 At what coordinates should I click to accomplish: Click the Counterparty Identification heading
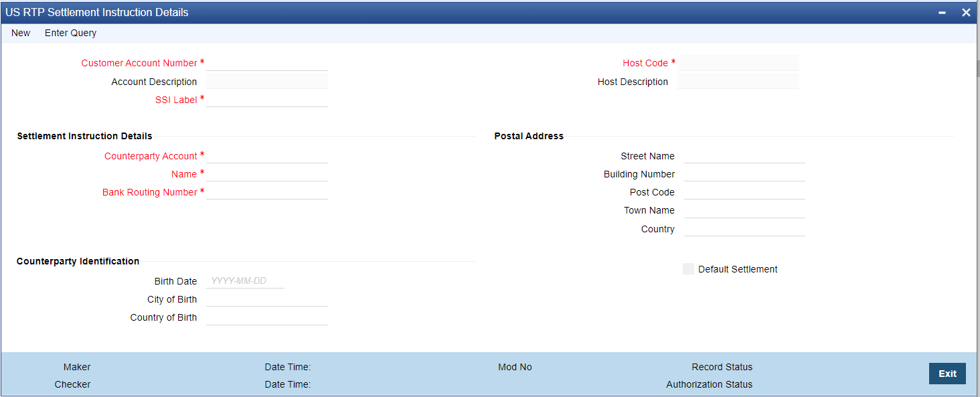(78, 261)
